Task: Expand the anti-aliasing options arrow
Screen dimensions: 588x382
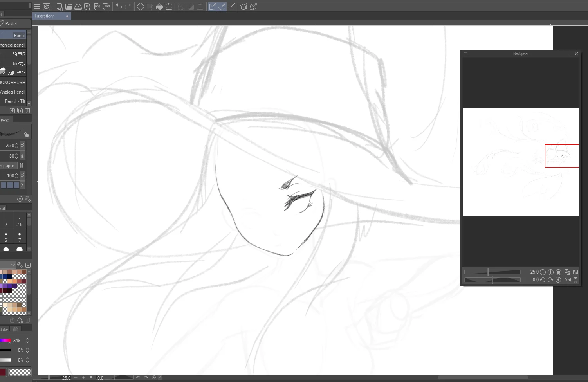Action: [x=22, y=185]
